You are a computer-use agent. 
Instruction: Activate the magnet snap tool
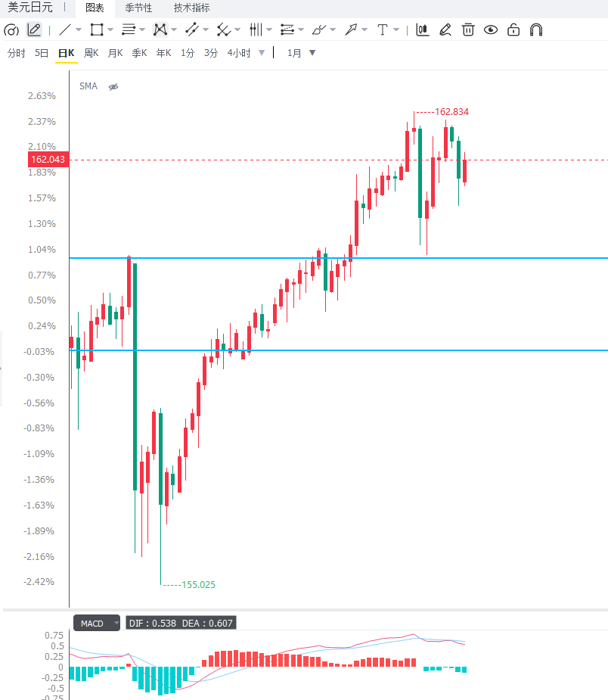pos(535,30)
